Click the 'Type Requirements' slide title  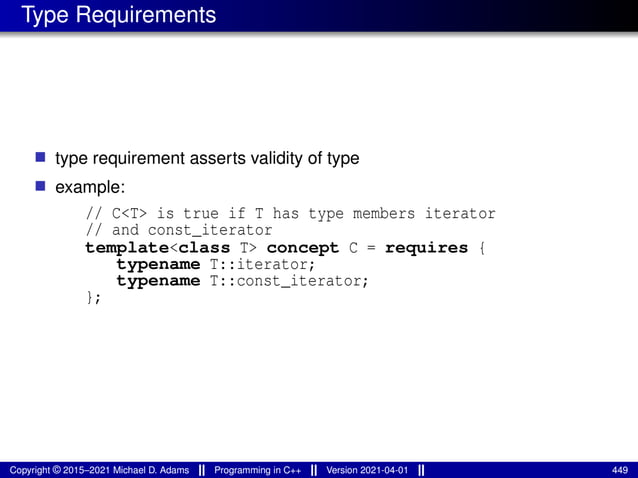(118, 15)
